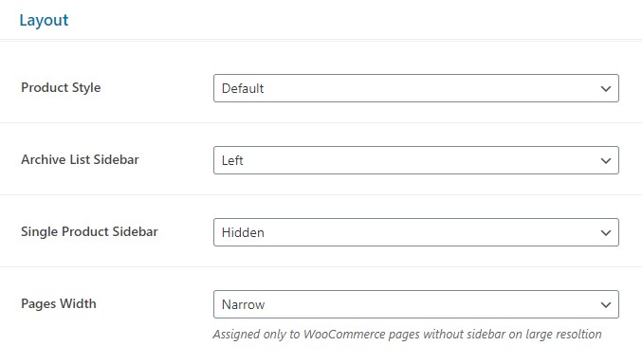Click the Pages Width field label
The height and width of the screenshot is (364, 642).
[x=59, y=304]
